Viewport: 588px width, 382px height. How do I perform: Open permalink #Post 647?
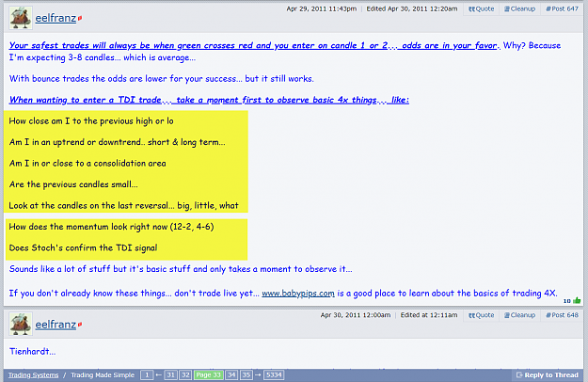(562, 9)
